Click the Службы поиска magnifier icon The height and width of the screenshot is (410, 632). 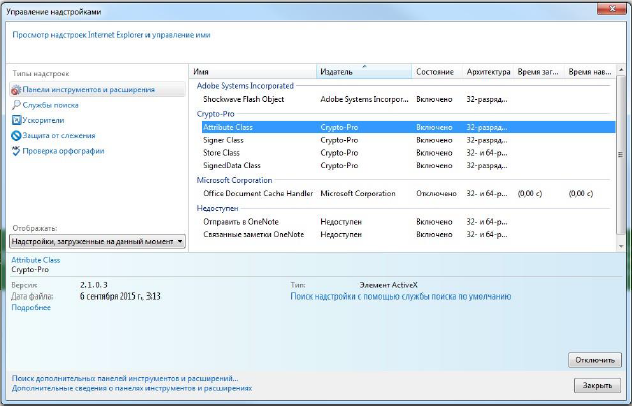pyautogui.click(x=16, y=105)
